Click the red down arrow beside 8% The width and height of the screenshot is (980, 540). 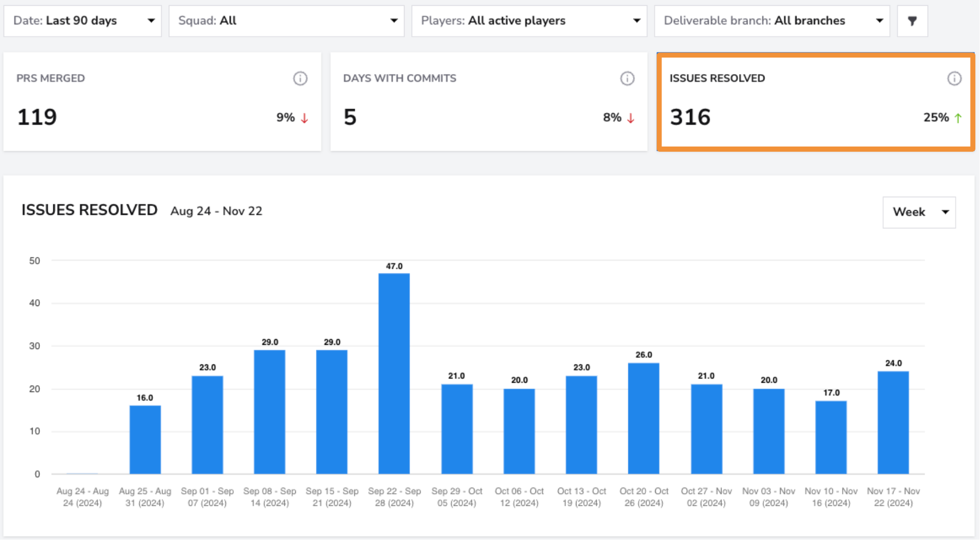[631, 118]
